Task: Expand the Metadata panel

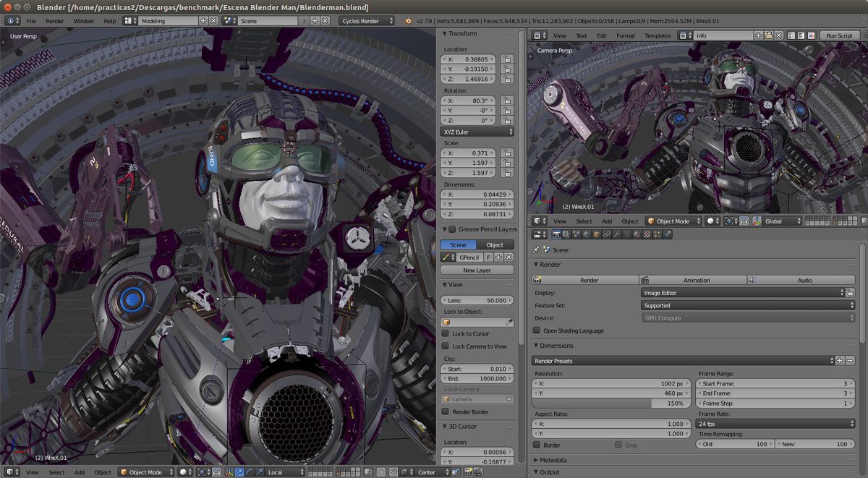Action: point(553,460)
